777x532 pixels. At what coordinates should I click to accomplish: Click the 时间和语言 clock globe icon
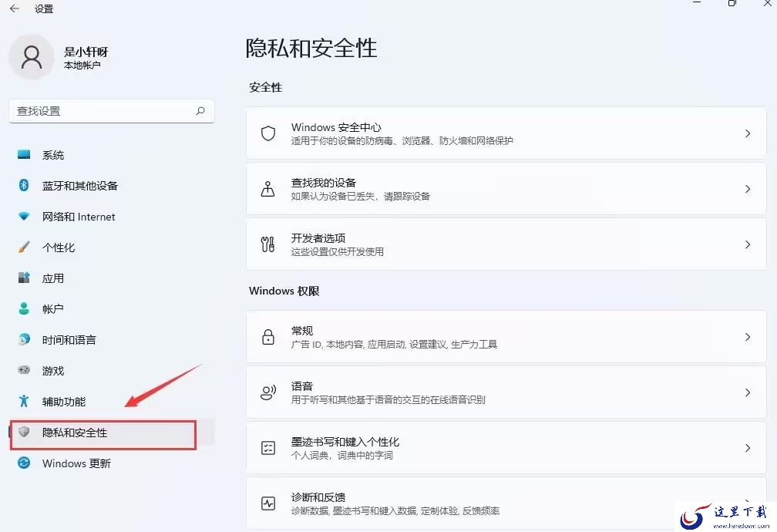pyautogui.click(x=24, y=339)
